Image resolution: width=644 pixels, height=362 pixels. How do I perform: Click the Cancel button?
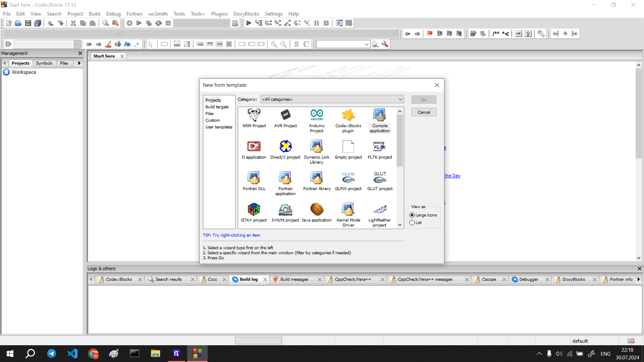(x=424, y=112)
